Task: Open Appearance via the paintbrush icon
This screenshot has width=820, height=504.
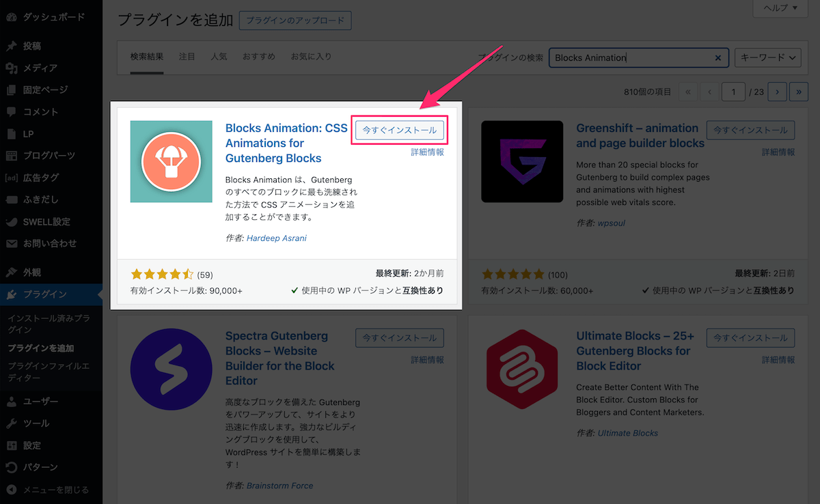Action: pyautogui.click(x=12, y=272)
